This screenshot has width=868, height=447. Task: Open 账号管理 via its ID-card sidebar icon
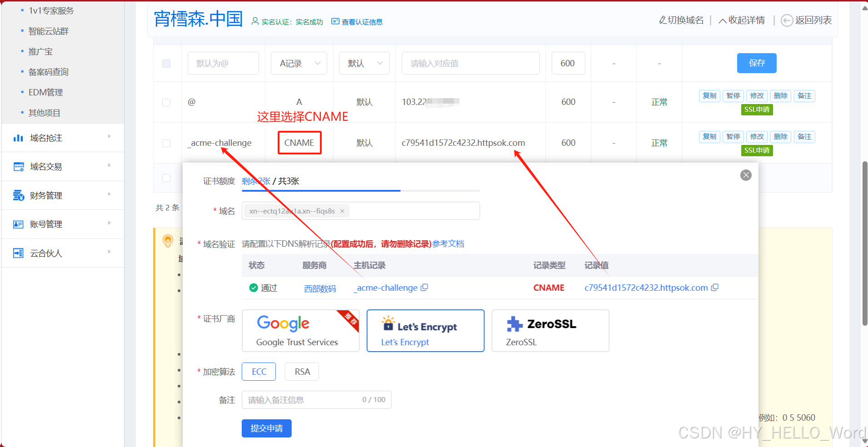[18, 224]
